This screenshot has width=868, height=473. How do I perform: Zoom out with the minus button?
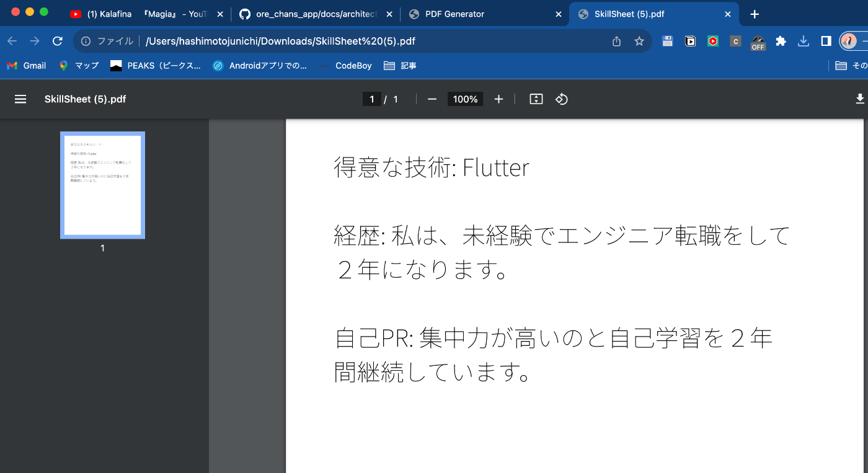pos(432,99)
